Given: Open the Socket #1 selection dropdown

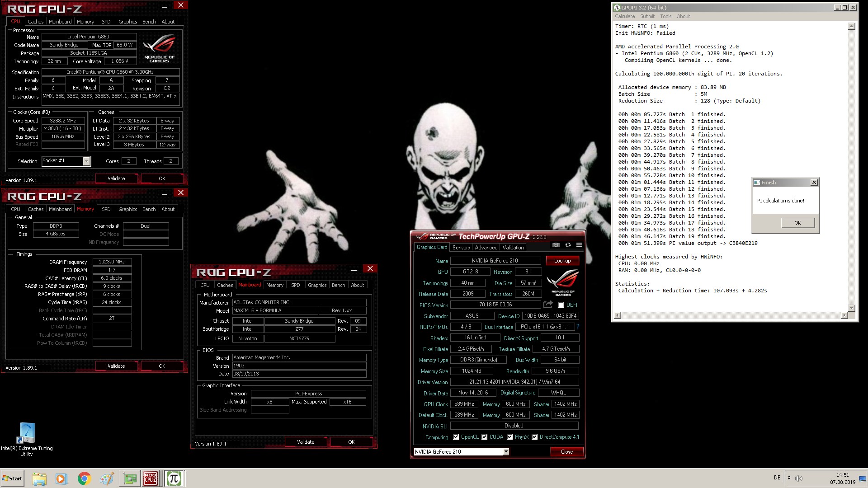Looking at the screenshot, I should click(86, 161).
